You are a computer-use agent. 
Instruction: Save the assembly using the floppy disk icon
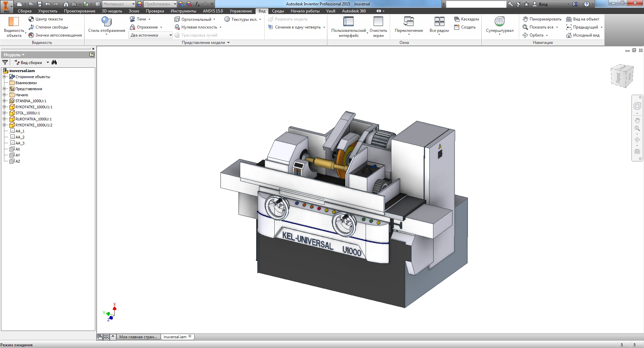[x=39, y=4]
